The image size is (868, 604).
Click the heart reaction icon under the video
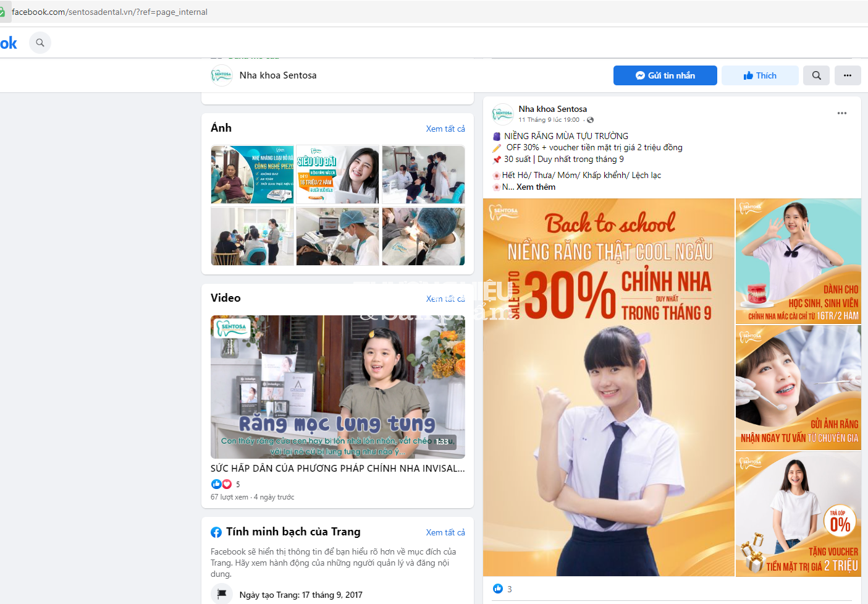pos(226,484)
